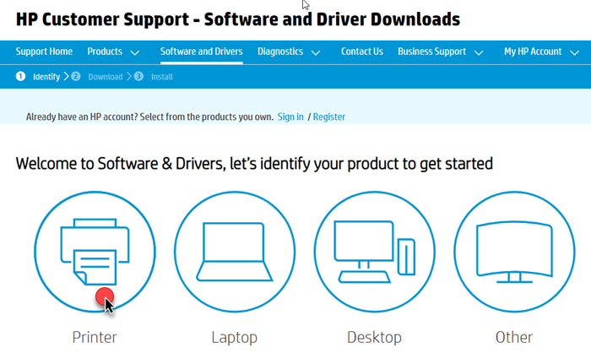Viewport: 591px width, 364px height.
Task: Click the Desktop text label
Action: (x=374, y=338)
